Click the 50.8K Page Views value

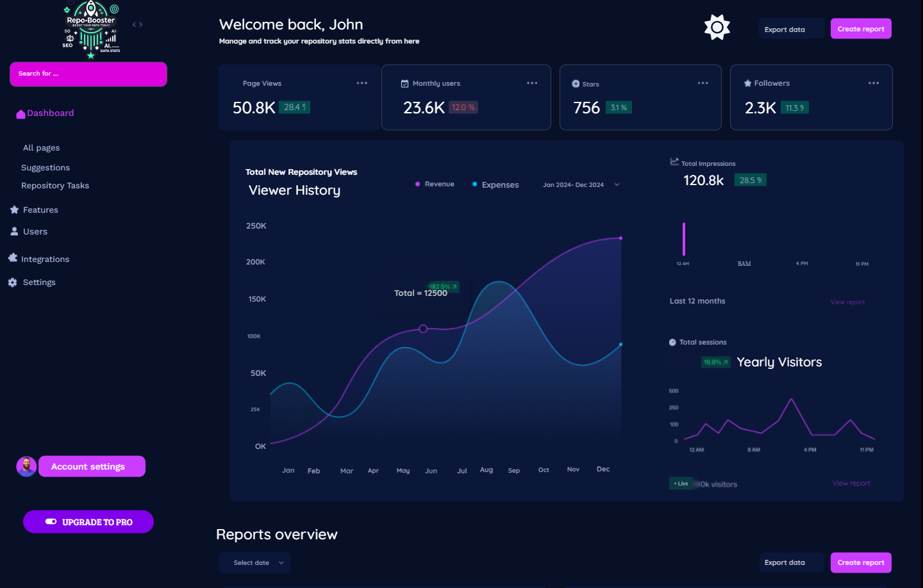click(254, 108)
